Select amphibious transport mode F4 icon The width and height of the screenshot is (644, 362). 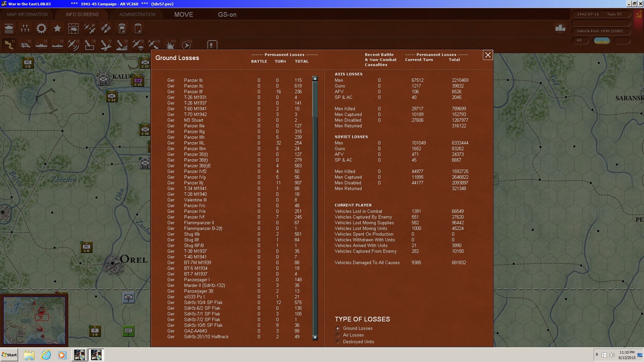58,45
